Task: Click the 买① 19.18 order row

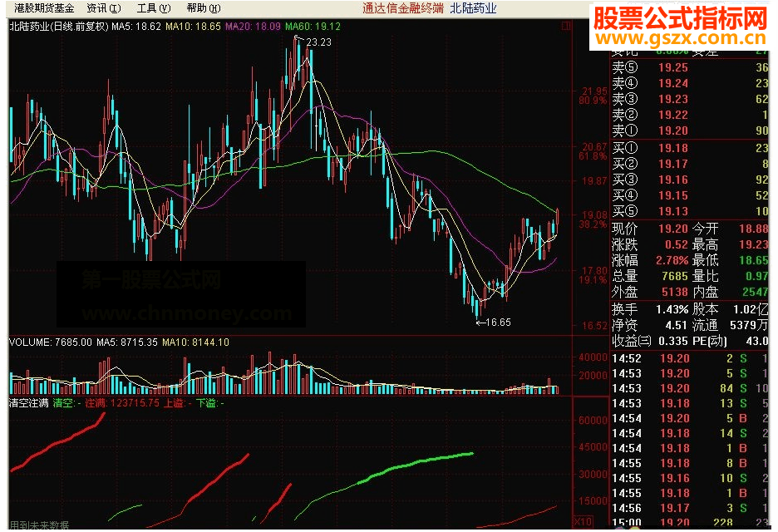Action: click(x=689, y=148)
